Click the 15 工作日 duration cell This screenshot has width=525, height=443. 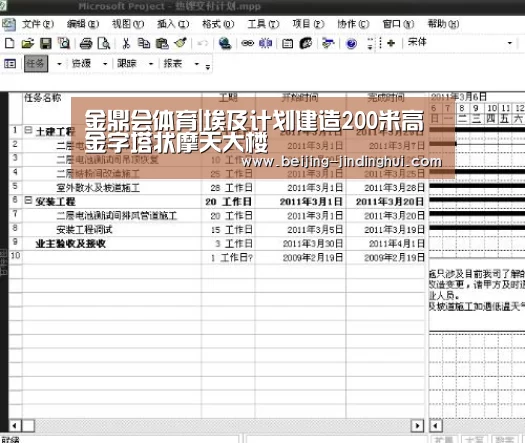click(228, 229)
